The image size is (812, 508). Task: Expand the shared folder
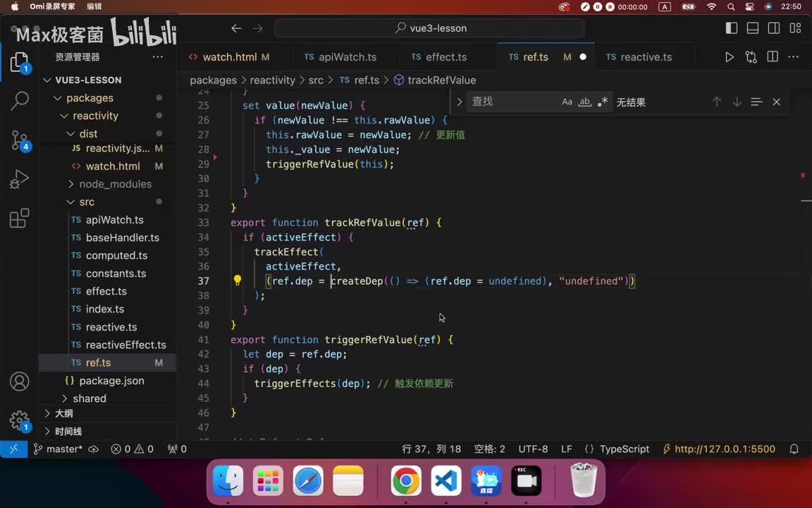coord(107,398)
